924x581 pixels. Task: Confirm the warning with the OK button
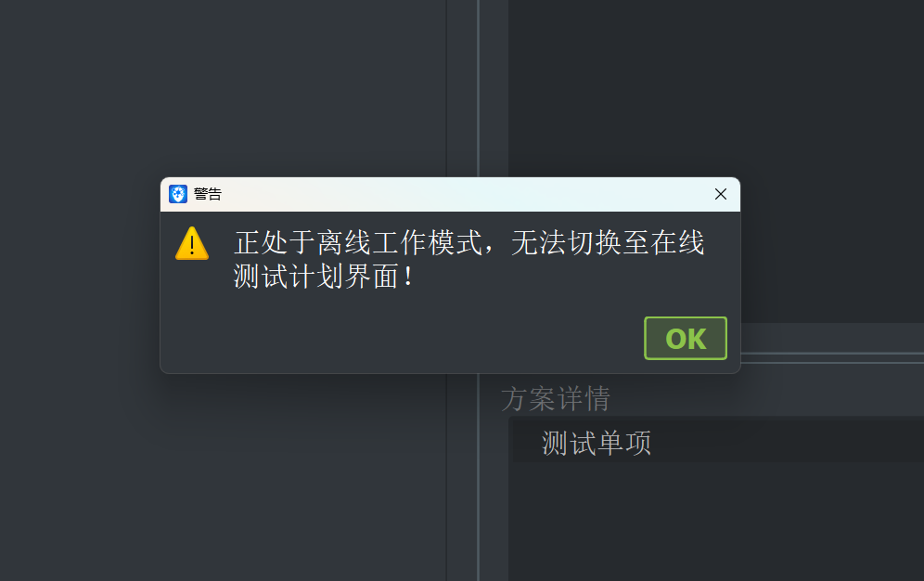686,338
